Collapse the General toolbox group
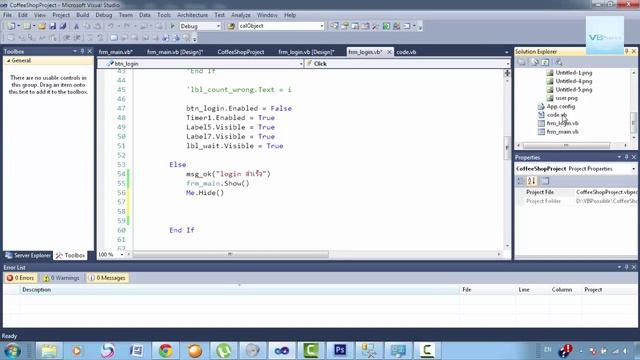640x360 pixels. point(9,60)
